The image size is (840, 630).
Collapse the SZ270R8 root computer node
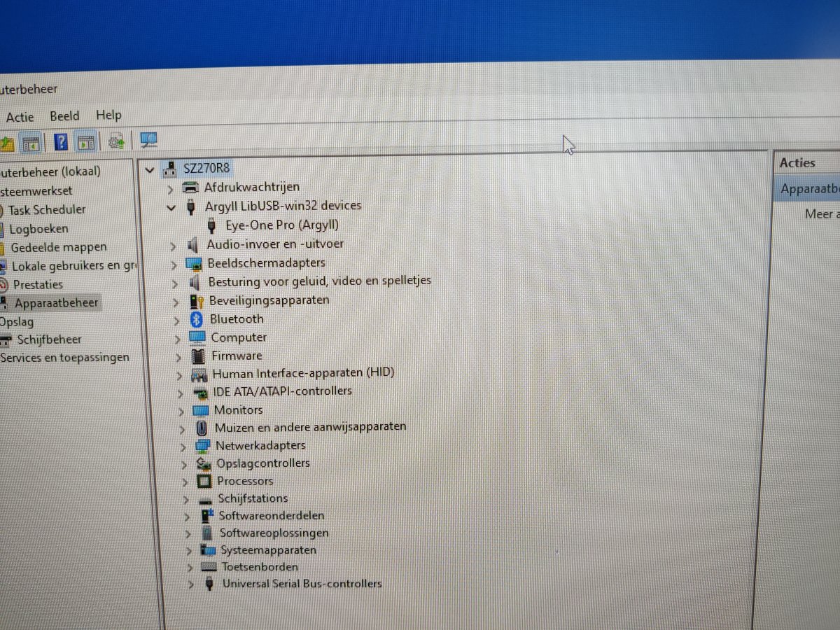148,169
